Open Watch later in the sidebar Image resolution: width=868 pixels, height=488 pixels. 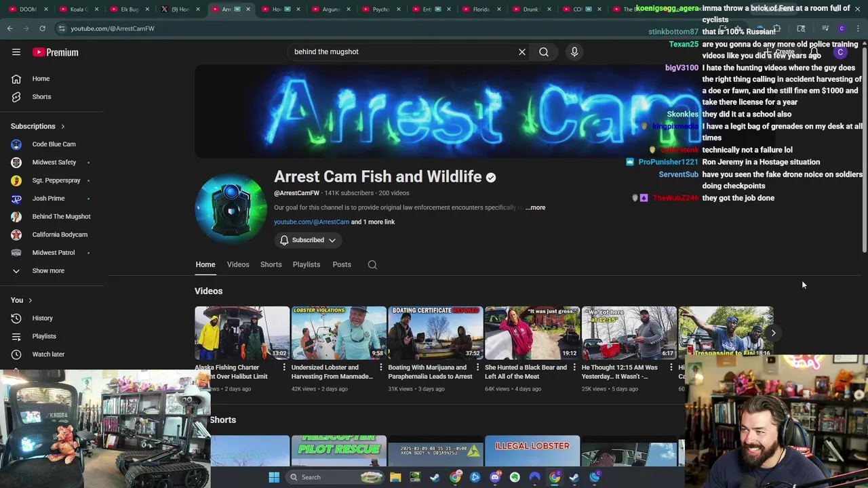48,354
